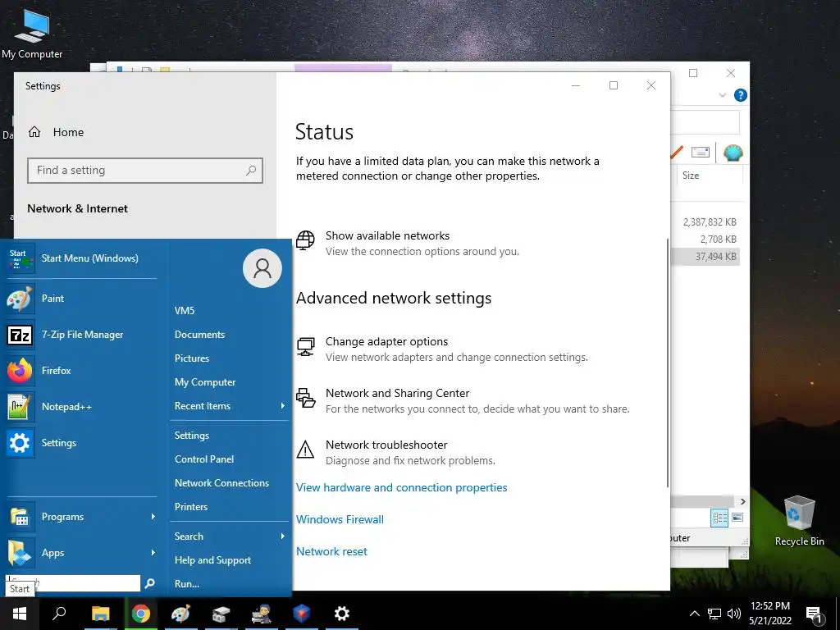Expand ribbon chevron in background window
This screenshot has width=840, height=630.
(723, 95)
